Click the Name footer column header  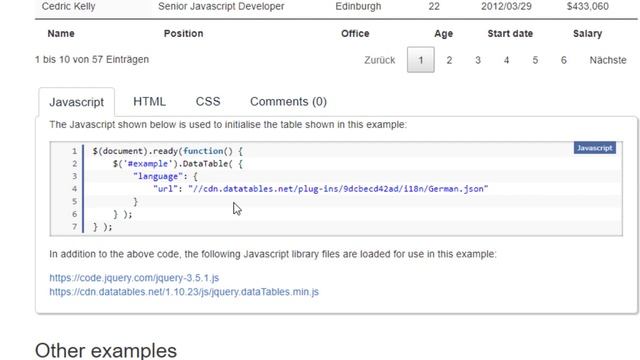61,33
